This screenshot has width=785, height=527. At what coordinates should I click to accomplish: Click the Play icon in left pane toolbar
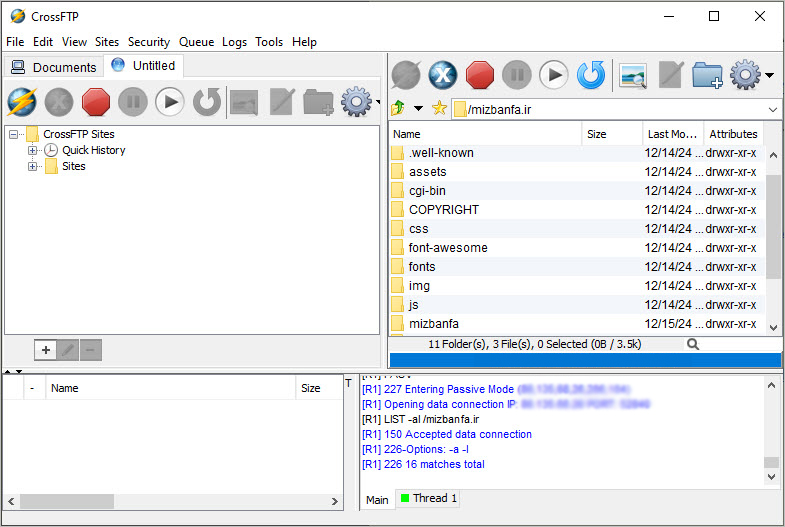170,102
